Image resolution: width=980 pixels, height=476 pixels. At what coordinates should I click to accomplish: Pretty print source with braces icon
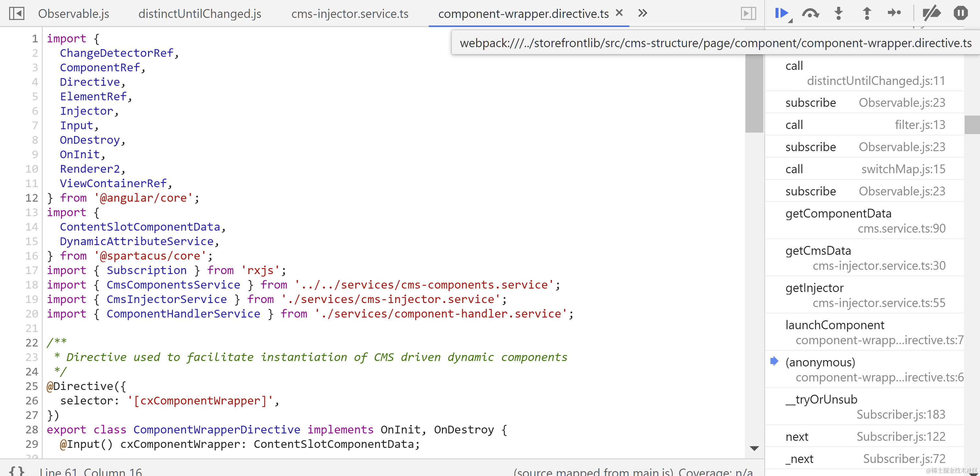point(17,471)
